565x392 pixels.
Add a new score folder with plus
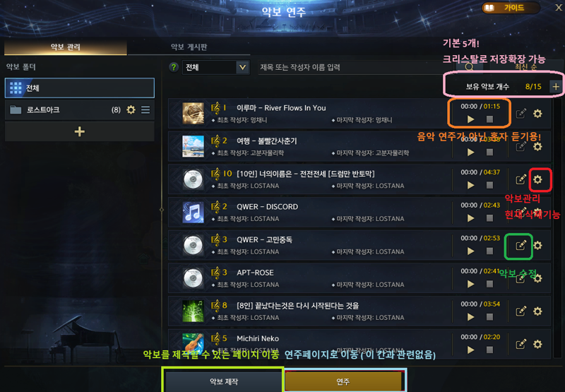80,131
